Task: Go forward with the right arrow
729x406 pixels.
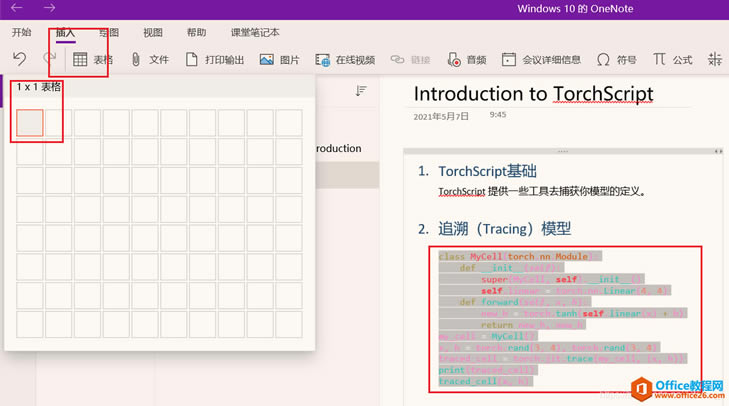Action: (49, 8)
